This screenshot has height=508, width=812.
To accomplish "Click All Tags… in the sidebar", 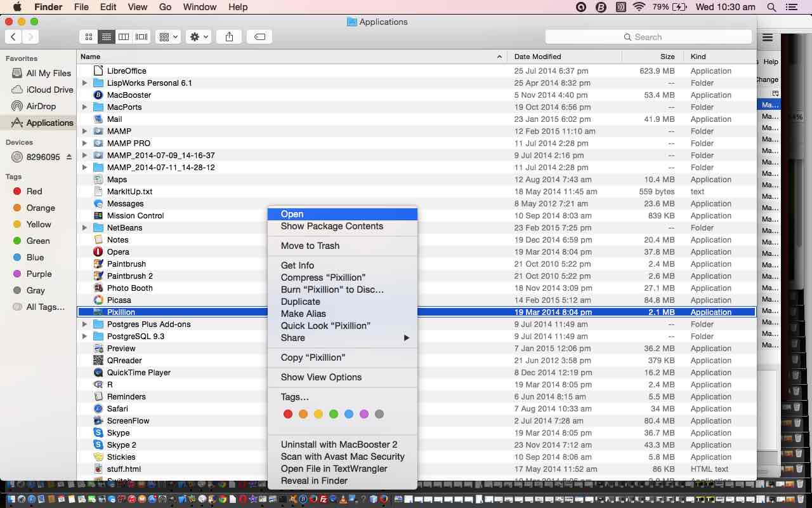I will (38, 307).
